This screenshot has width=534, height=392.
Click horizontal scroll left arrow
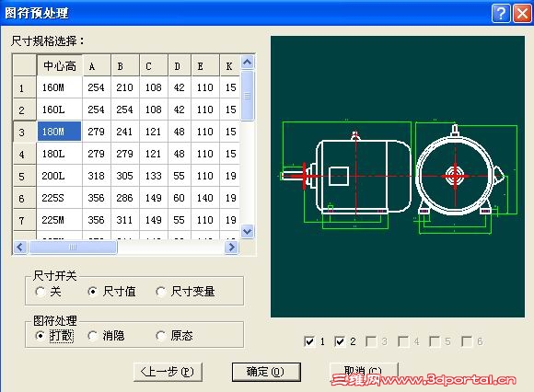19,247
